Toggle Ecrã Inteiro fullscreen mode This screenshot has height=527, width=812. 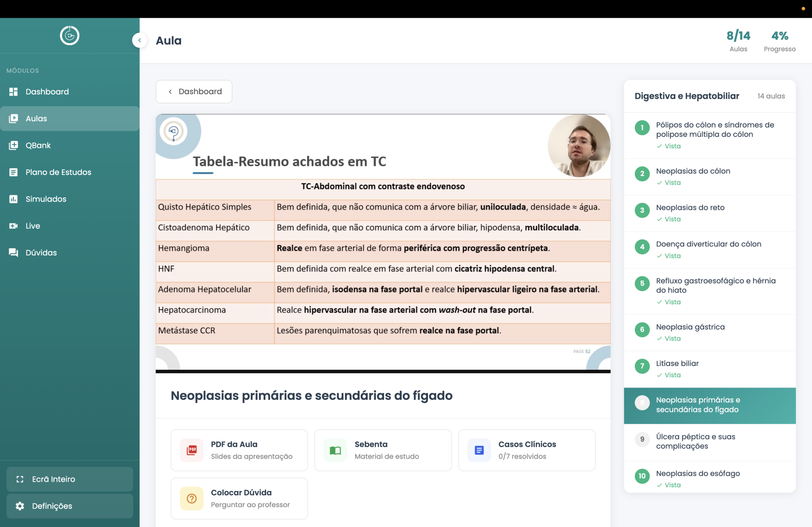point(70,479)
